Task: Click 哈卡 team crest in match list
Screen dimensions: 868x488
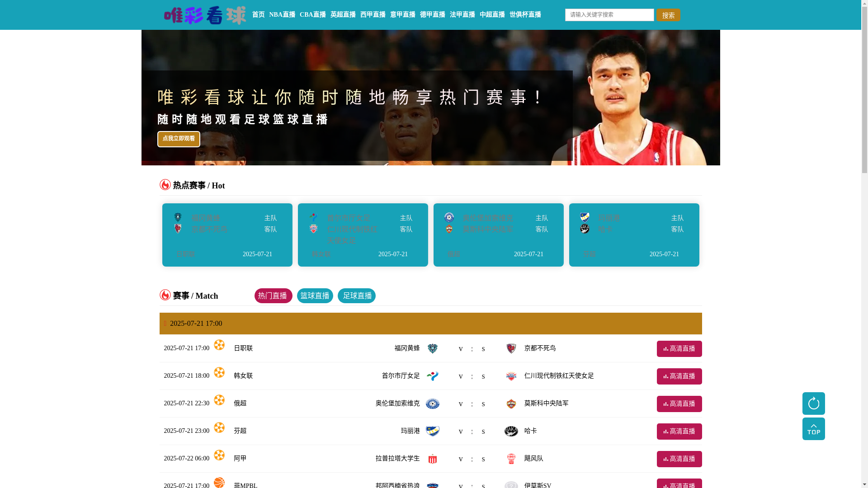Action: pyautogui.click(x=511, y=431)
